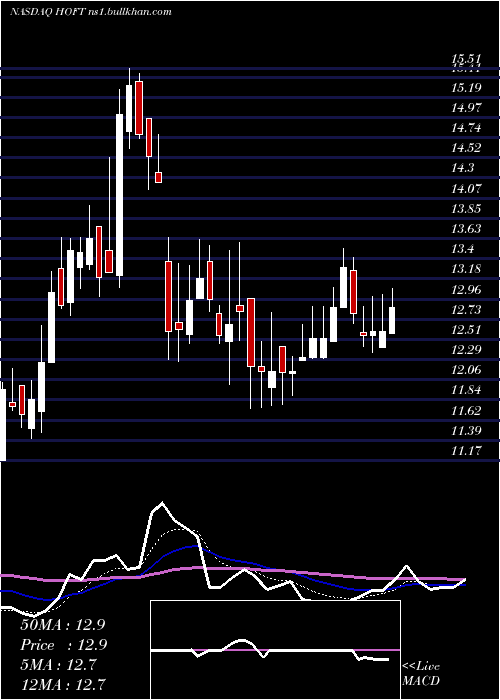Click the Live MACD label
Viewport: 500px width, 700px height.
pyautogui.click(x=421, y=673)
